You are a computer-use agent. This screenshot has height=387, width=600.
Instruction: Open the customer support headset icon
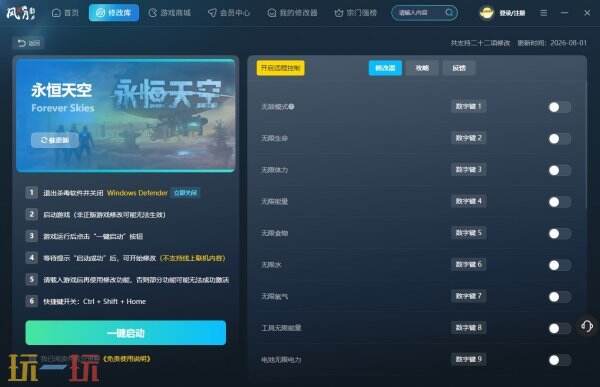(x=587, y=327)
